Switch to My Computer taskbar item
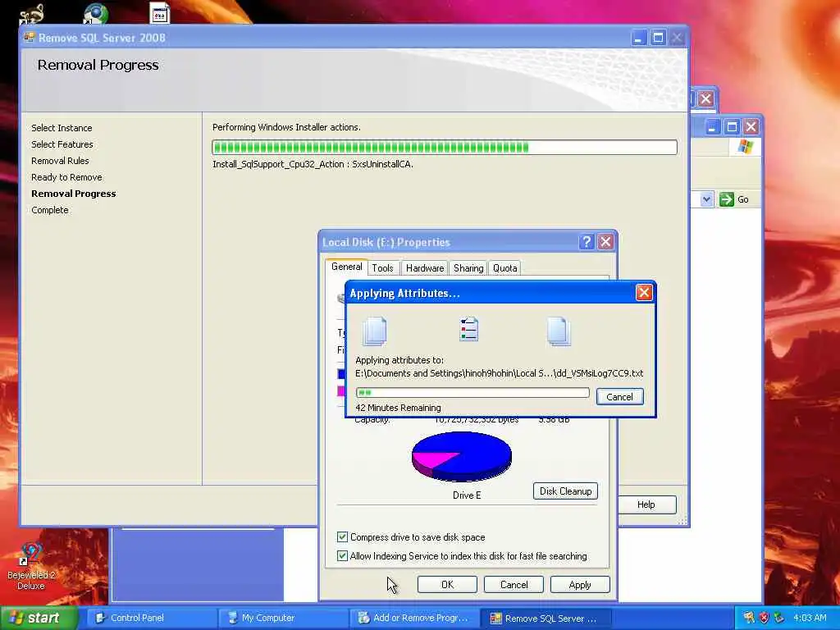The width and height of the screenshot is (840, 630). (x=283, y=619)
